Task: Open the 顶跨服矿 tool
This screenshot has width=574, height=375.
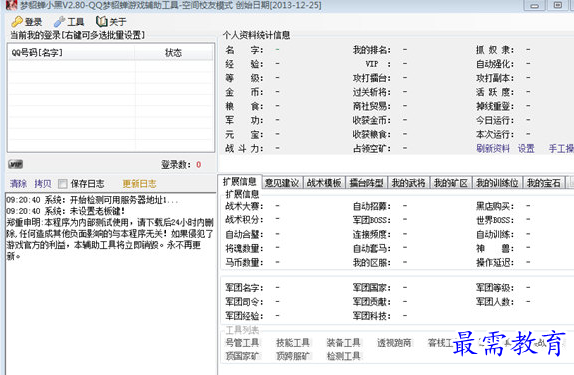Action: tap(293, 356)
